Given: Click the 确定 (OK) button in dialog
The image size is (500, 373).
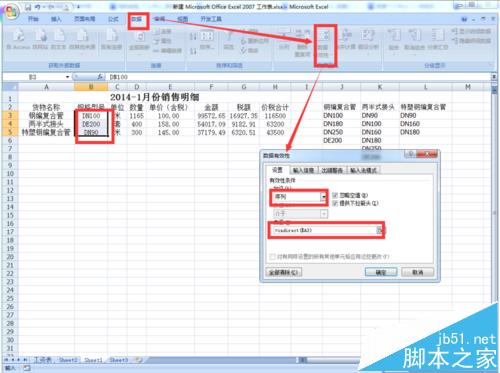Looking at the screenshot, I should (381, 272).
